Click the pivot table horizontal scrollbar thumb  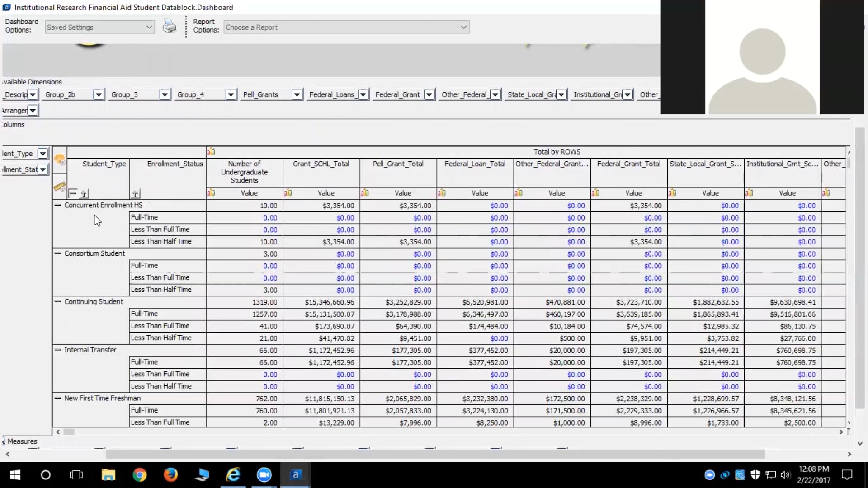(69, 432)
